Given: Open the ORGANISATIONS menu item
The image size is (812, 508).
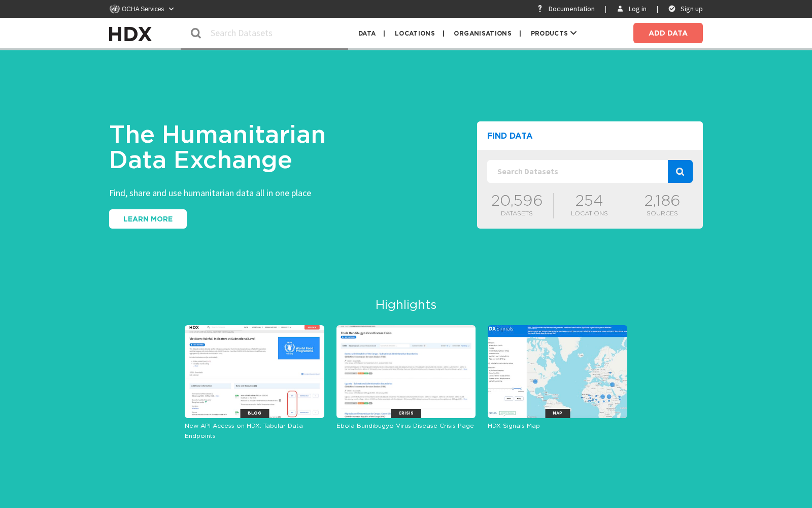Looking at the screenshot, I should (483, 33).
